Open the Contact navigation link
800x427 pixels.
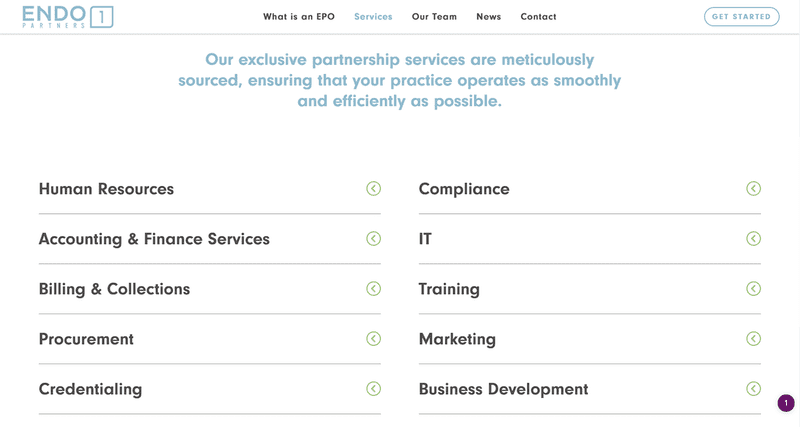point(538,17)
